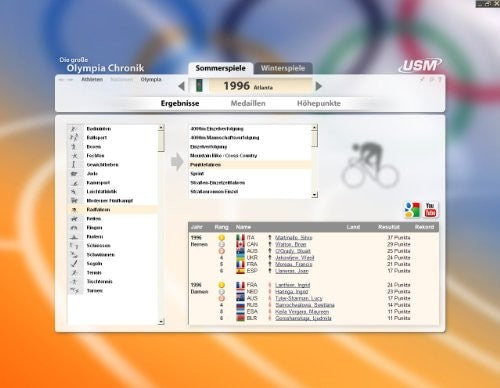Image resolution: width=500 pixels, height=388 pixels.
Task: Open the YouTube icon link
Action: [430, 210]
